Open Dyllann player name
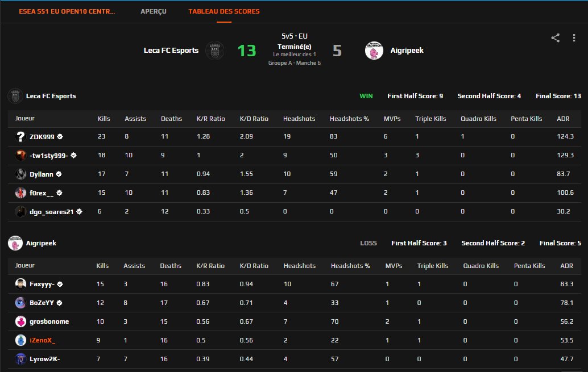The width and height of the screenshot is (588, 372). (42, 174)
